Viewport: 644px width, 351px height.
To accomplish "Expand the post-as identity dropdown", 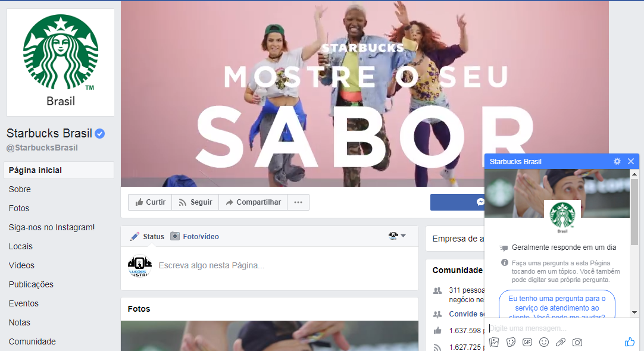I will coord(397,236).
